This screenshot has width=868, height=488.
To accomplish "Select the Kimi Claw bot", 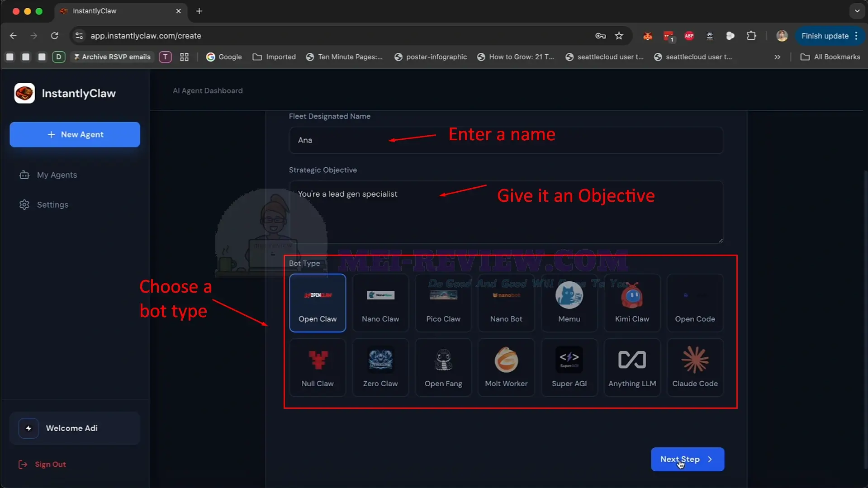I will 632,303.
